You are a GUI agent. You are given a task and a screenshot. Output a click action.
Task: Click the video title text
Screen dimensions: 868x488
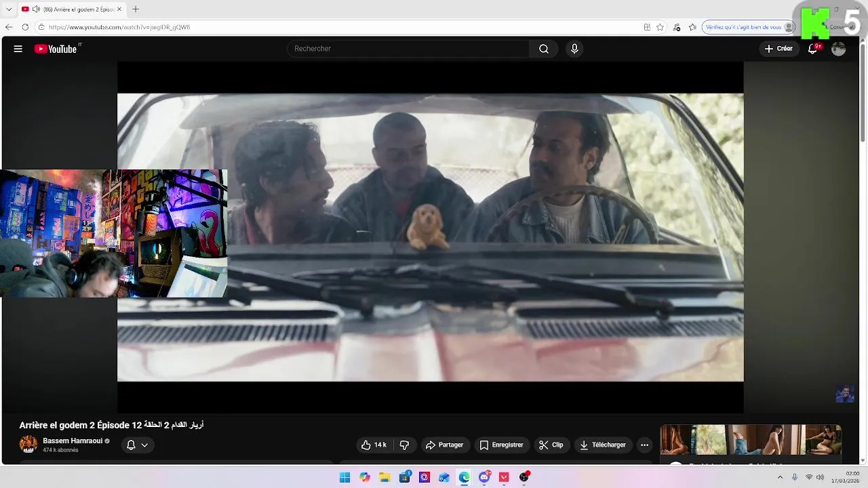coord(111,425)
